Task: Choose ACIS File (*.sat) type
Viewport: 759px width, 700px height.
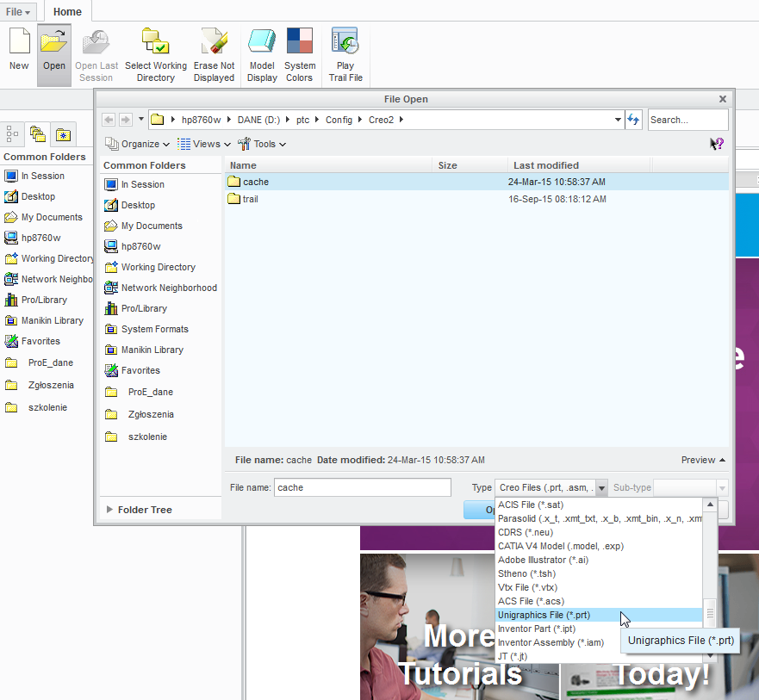Action: 599,505
